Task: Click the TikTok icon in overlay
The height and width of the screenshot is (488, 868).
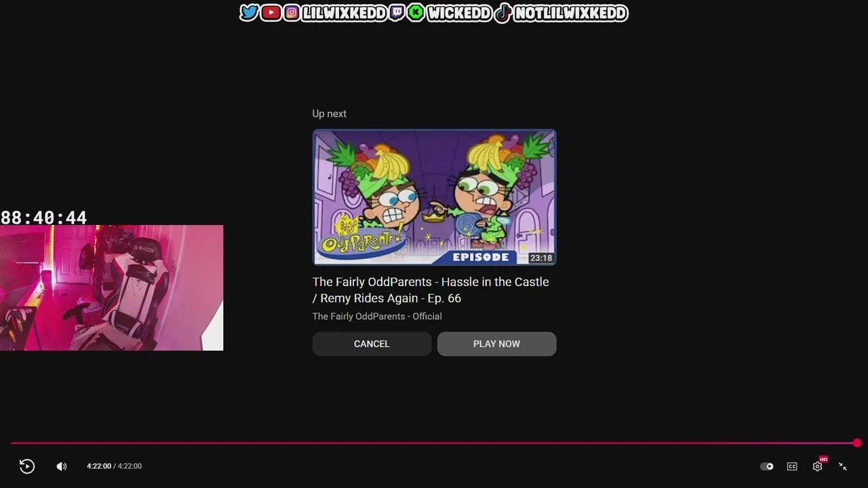Action: (x=502, y=12)
